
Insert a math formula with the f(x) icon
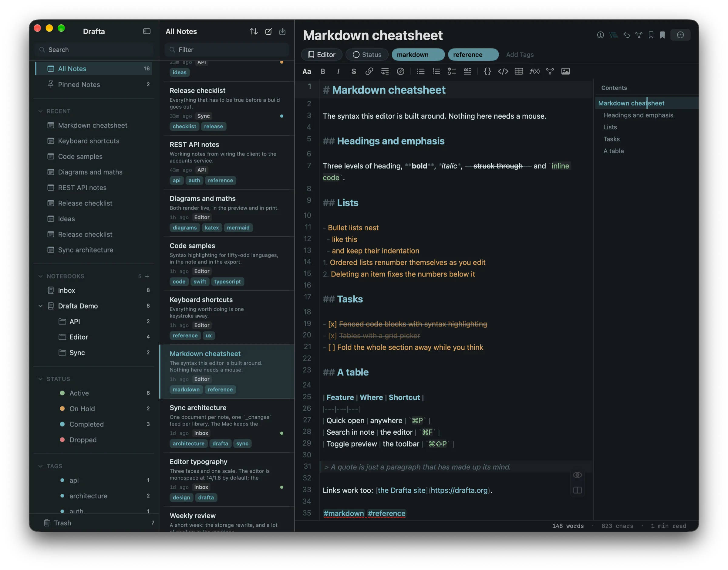pos(534,71)
